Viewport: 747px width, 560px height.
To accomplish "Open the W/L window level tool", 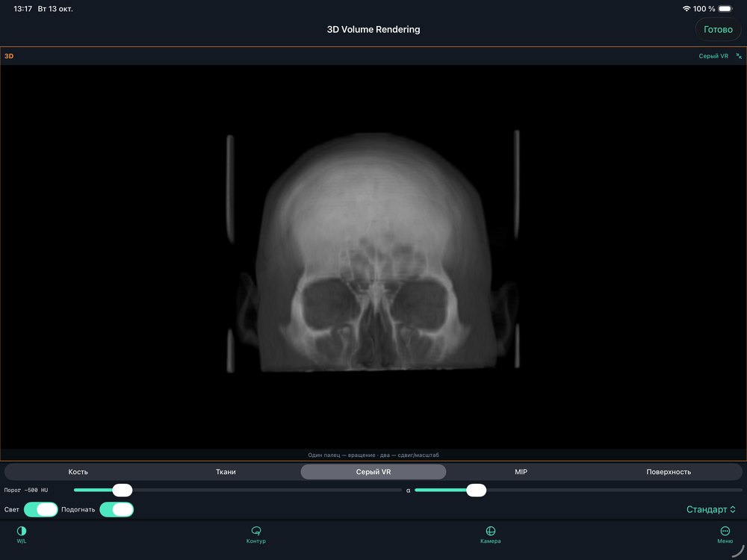I will [22, 535].
